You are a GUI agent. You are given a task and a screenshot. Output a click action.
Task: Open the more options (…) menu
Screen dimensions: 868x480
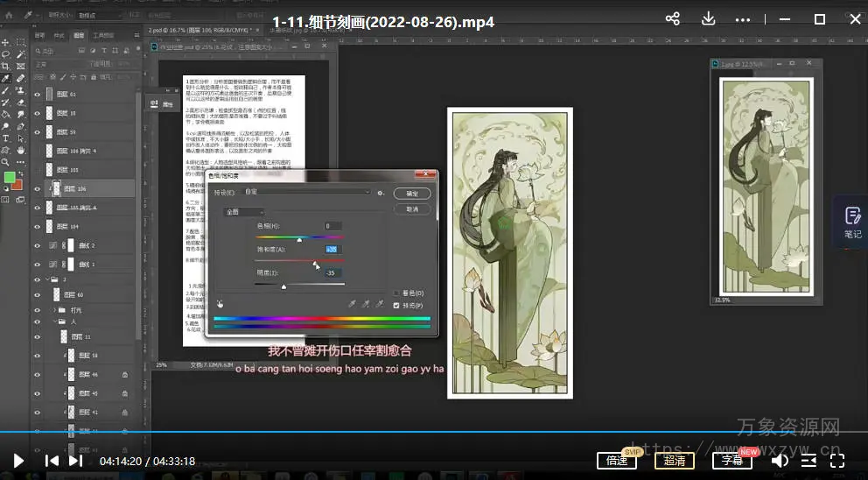pos(742,19)
